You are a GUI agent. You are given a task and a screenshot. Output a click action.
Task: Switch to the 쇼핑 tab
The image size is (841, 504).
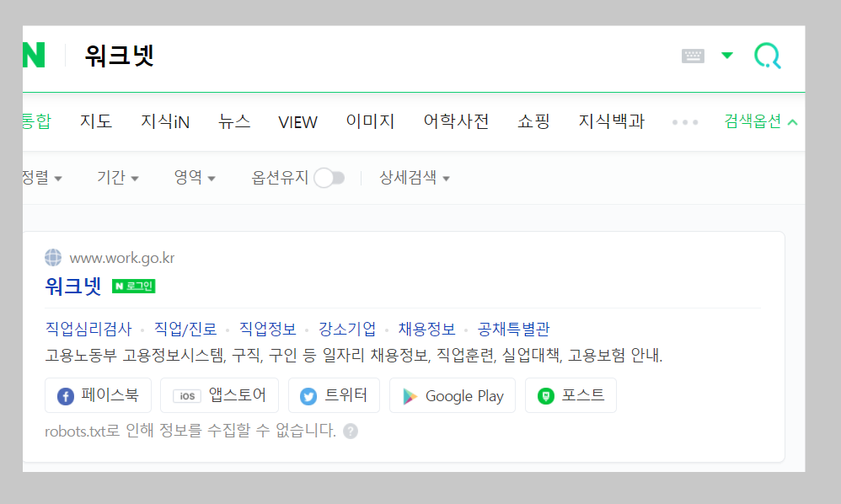533,121
